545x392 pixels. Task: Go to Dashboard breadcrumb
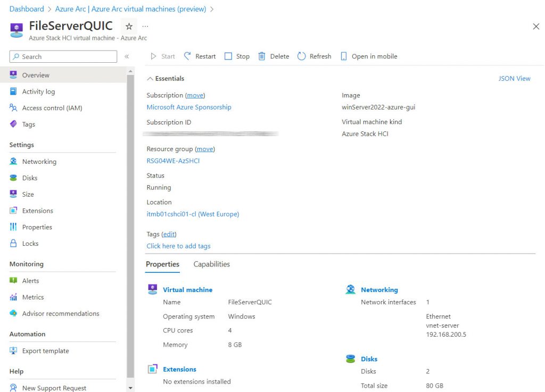click(x=27, y=9)
